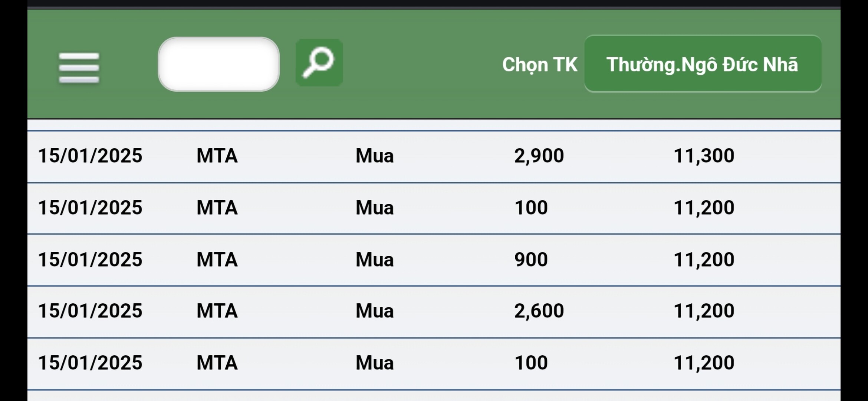Select quantity 100 in the second table row
This screenshot has height=401, width=868.
531,208
